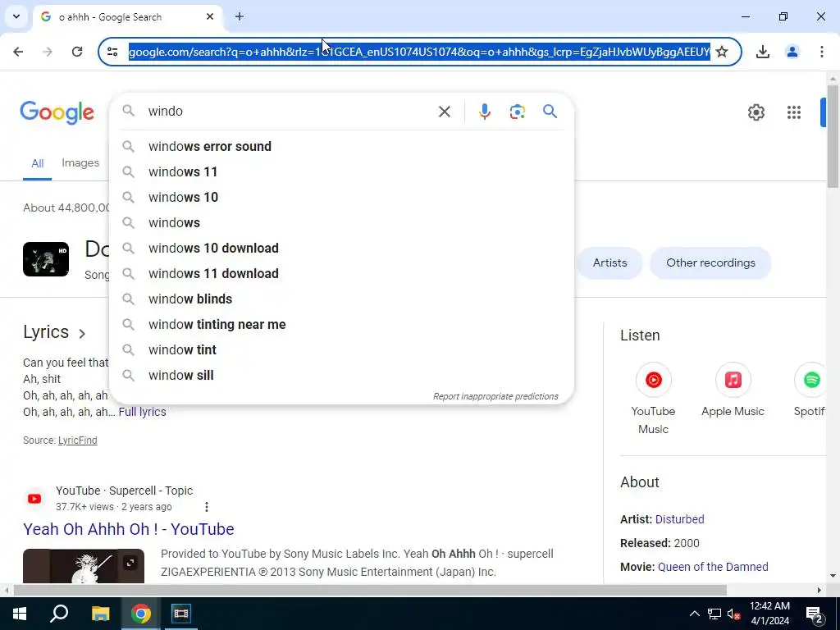Image resolution: width=840 pixels, height=630 pixels.
Task: Choose suggestion 'window tint'
Action: coord(341,349)
